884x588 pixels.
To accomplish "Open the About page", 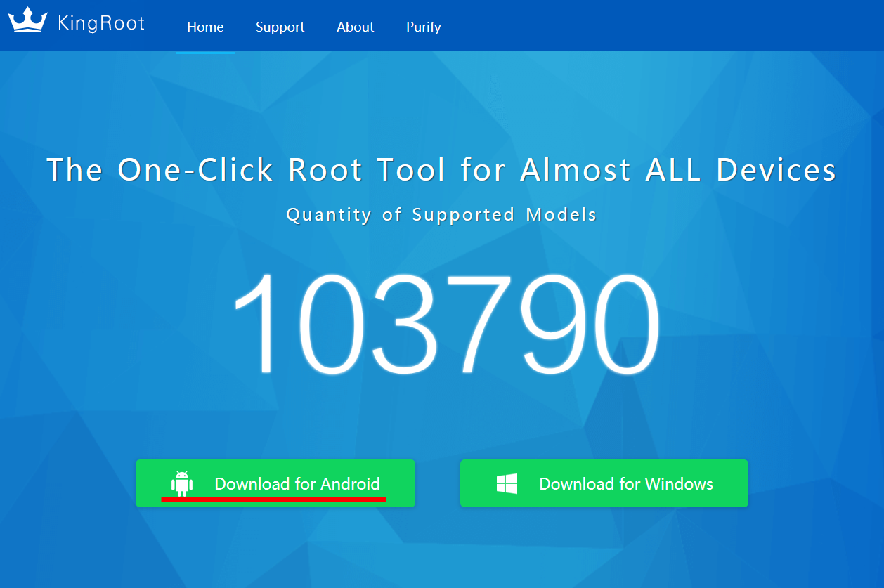I will point(355,27).
